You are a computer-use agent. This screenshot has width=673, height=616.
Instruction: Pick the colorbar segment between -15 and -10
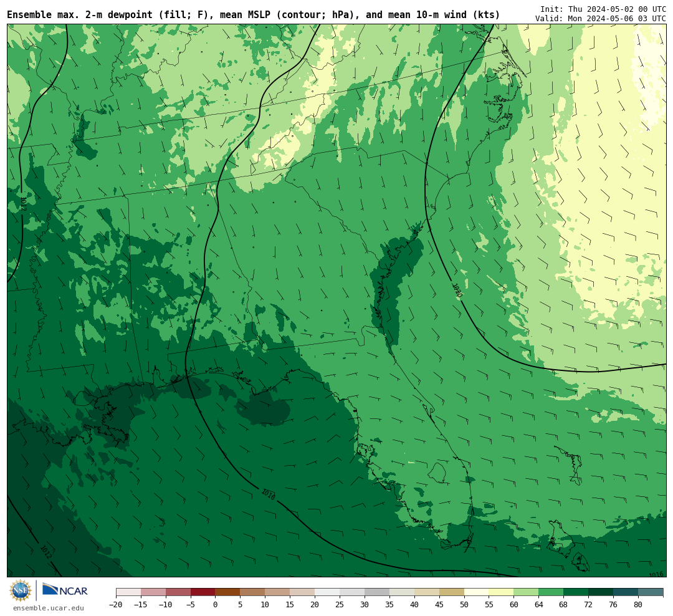(153, 592)
